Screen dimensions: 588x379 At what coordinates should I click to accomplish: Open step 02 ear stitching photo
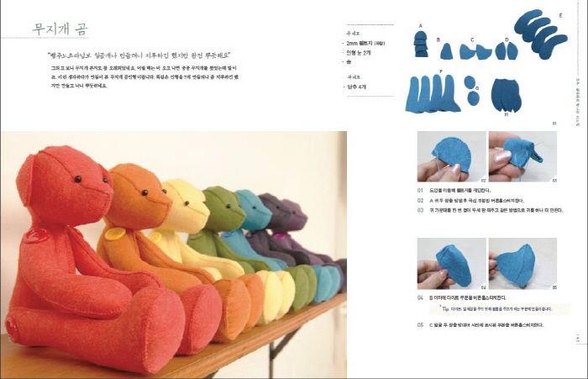coord(452,157)
